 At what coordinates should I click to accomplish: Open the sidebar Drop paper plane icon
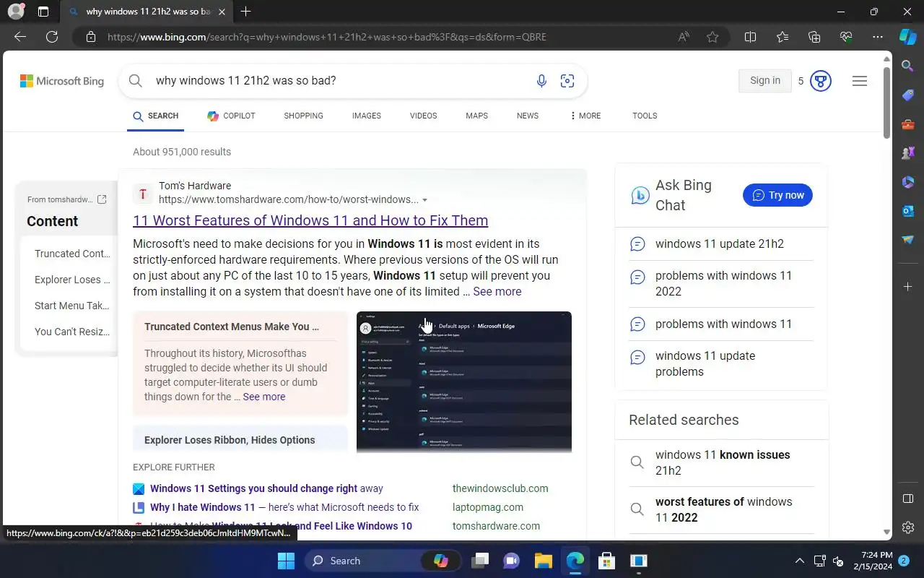click(908, 240)
